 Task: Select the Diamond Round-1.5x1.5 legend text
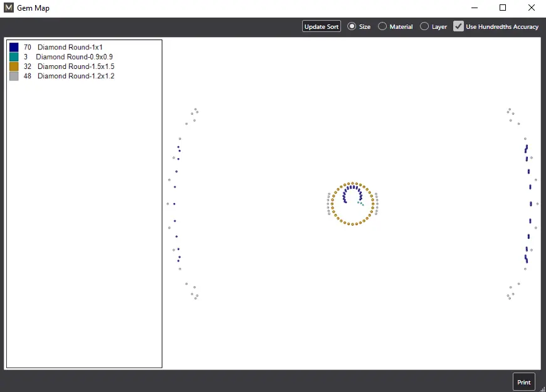point(76,66)
